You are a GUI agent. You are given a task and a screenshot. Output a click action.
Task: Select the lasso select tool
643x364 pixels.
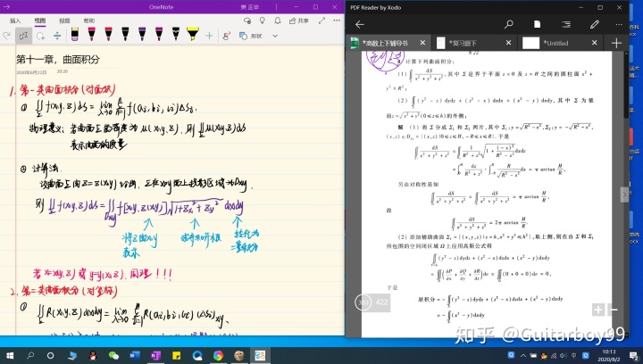(40, 36)
